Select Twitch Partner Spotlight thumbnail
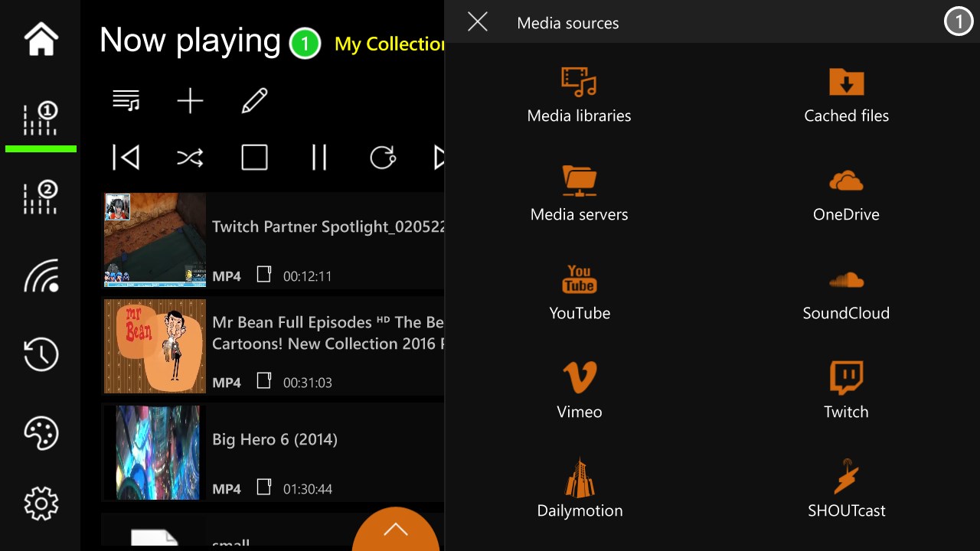The height and width of the screenshot is (551, 980). click(155, 240)
